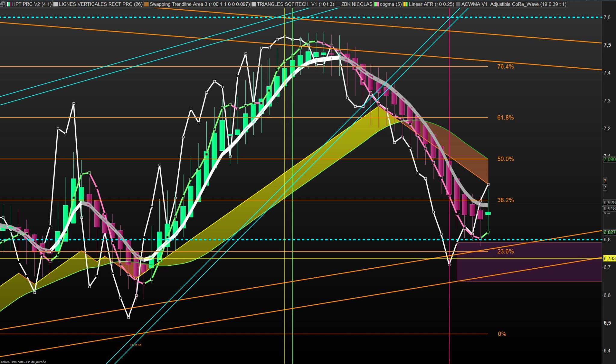Click the green 6,827 price axis label

point(609,232)
